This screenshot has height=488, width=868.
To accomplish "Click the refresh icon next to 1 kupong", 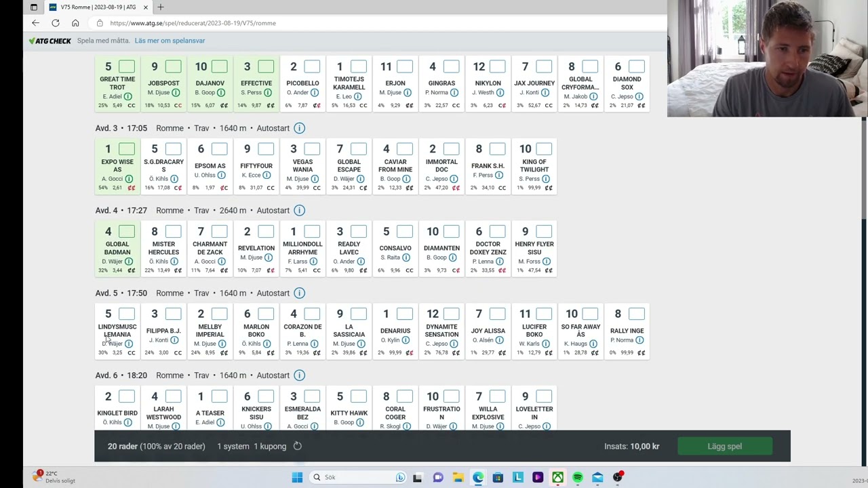I will (x=297, y=446).
